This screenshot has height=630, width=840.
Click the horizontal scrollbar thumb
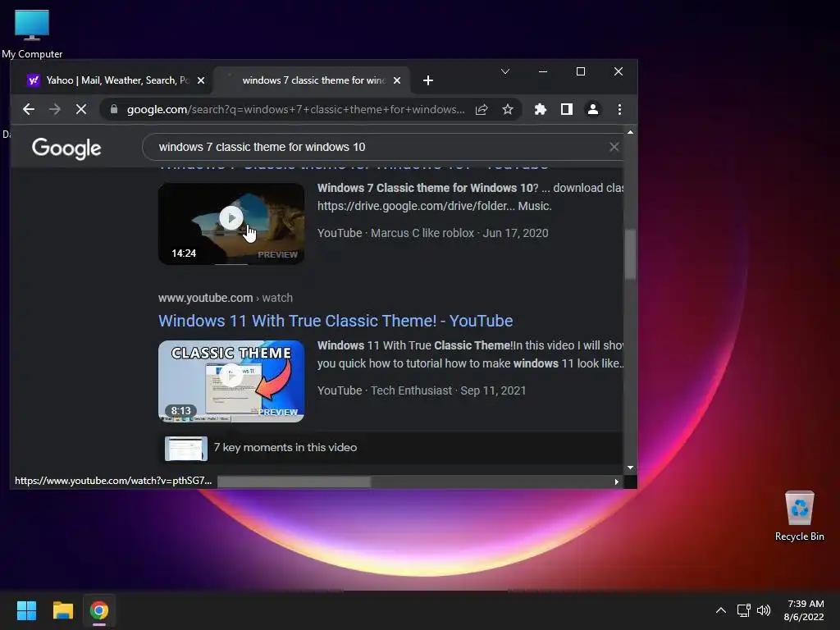pos(294,482)
